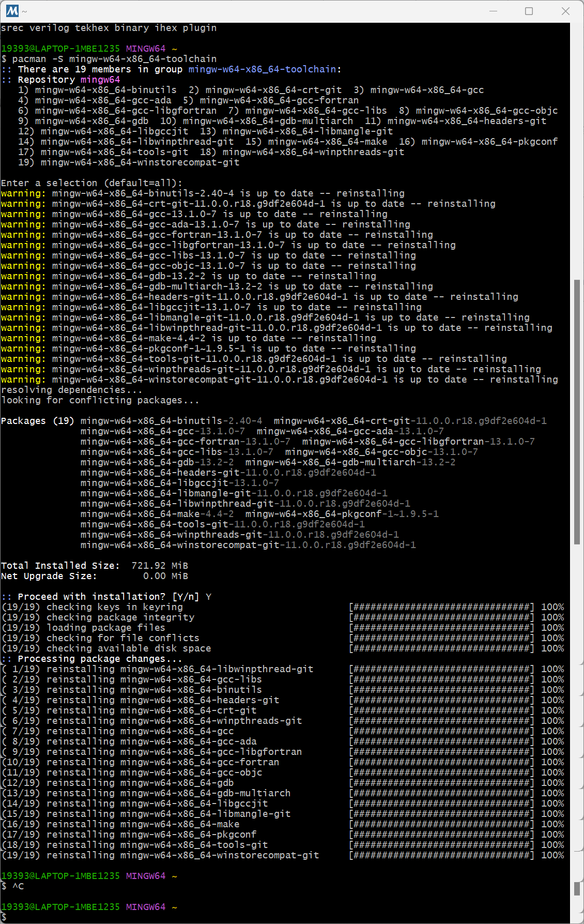Click warning line for make-4.4-2
584x924 pixels.
[x=189, y=338]
